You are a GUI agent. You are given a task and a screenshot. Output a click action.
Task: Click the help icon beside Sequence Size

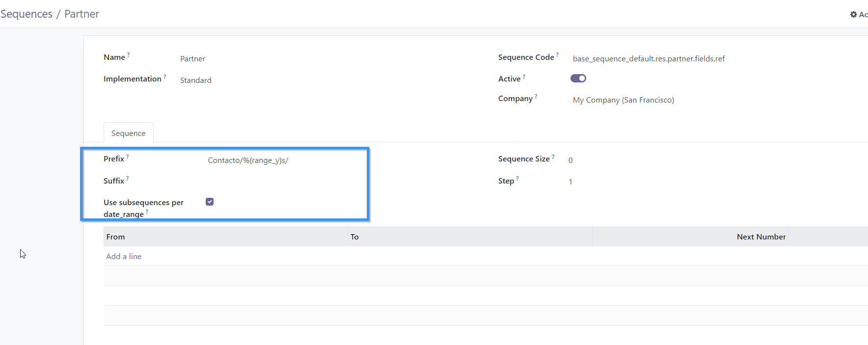[553, 156]
